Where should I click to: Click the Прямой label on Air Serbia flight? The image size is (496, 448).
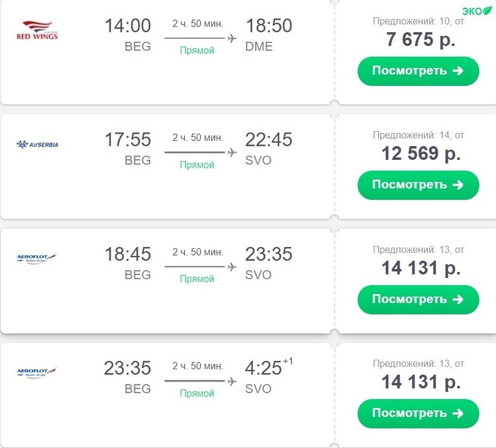(x=197, y=165)
